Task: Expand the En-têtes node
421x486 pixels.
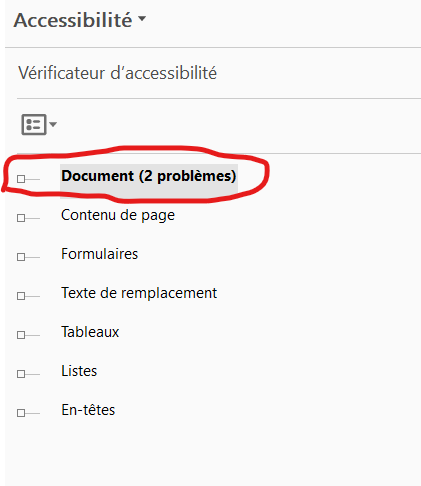Action: coord(21,413)
